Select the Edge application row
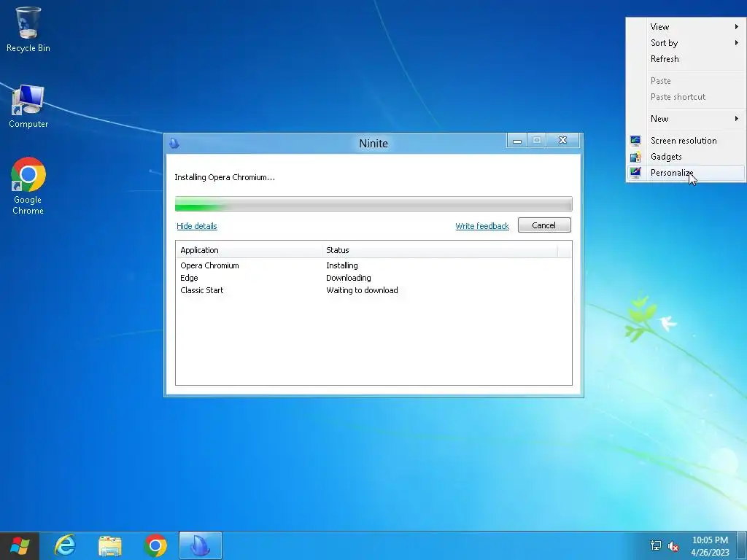This screenshot has height=560, width=747. click(x=373, y=278)
